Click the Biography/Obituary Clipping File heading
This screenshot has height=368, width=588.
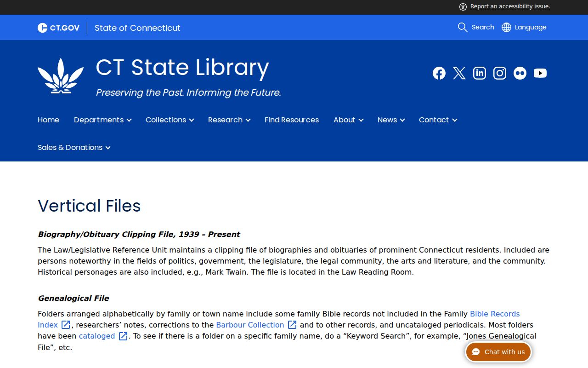tap(139, 234)
